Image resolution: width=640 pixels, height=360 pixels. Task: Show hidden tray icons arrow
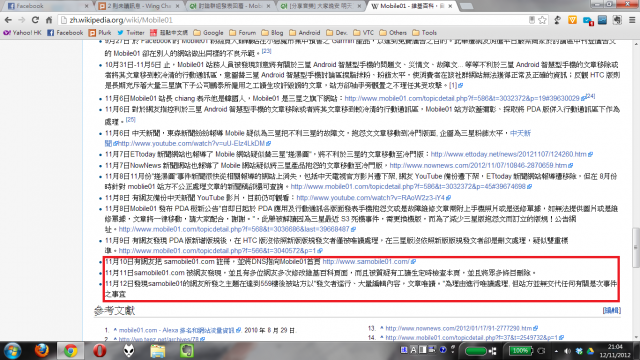point(556,351)
